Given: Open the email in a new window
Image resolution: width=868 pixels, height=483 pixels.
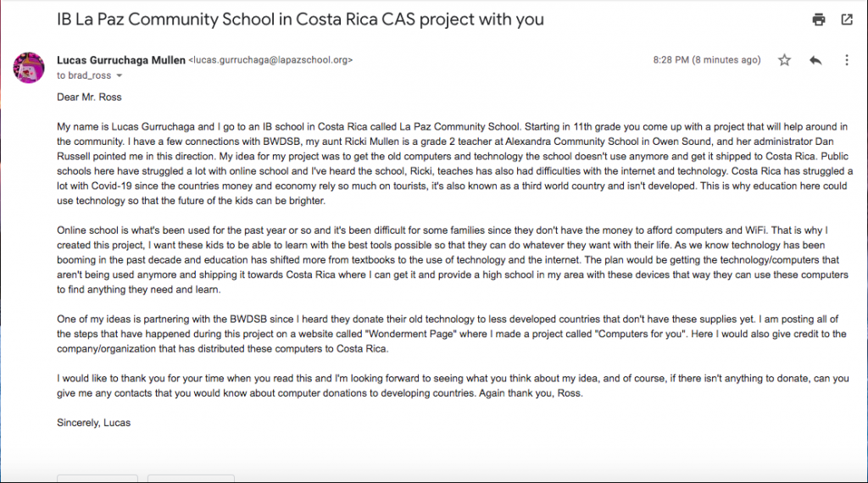Looking at the screenshot, I should point(846,19).
